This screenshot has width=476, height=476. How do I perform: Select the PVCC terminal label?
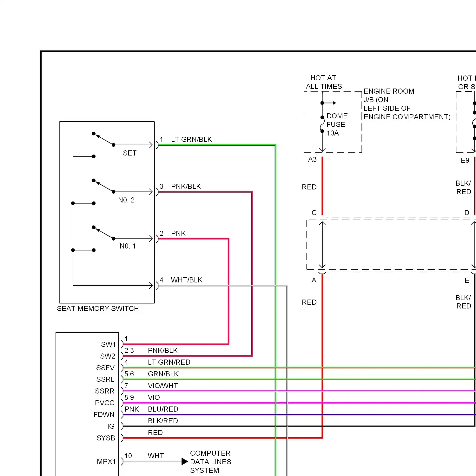pyautogui.click(x=105, y=403)
